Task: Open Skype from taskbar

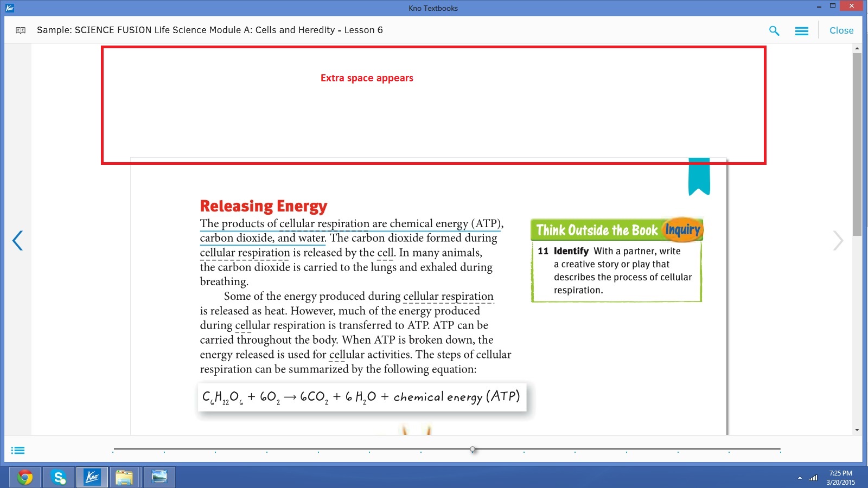Action: coord(59,477)
